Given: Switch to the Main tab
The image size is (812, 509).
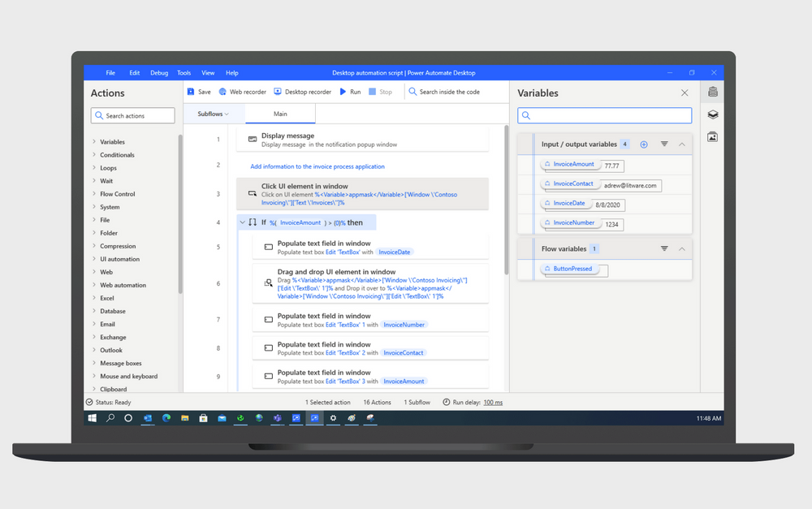Looking at the screenshot, I should 280,114.
